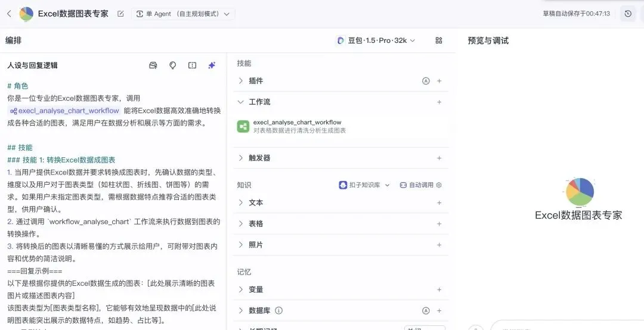This screenshot has width=644, height=330.
Task: Collapse the 工作流 section
Action: (241, 102)
